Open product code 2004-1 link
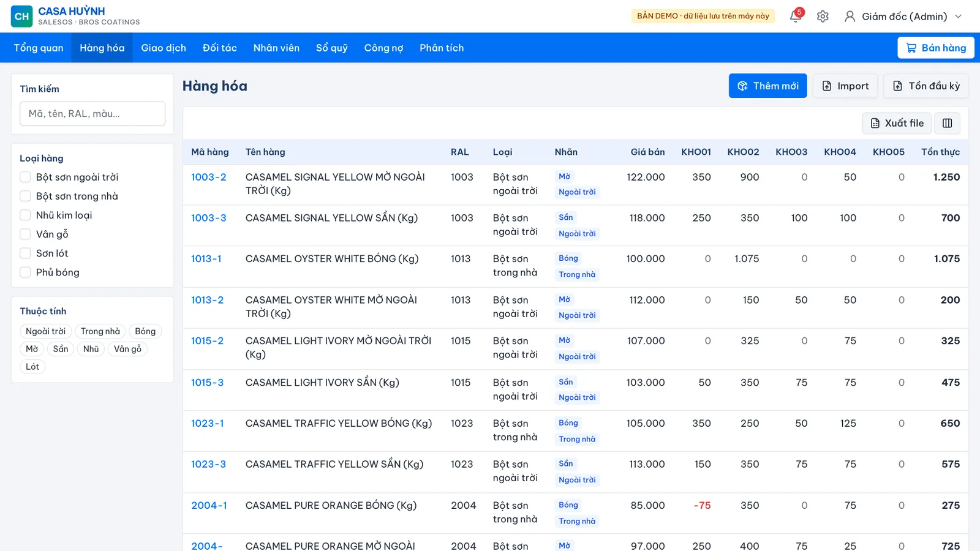980x551 pixels. pyautogui.click(x=209, y=505)
